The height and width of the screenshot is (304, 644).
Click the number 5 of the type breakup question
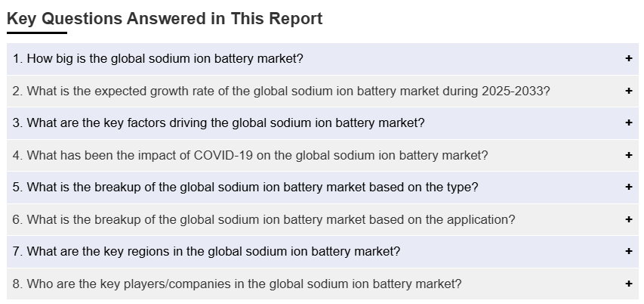point(17,188)
